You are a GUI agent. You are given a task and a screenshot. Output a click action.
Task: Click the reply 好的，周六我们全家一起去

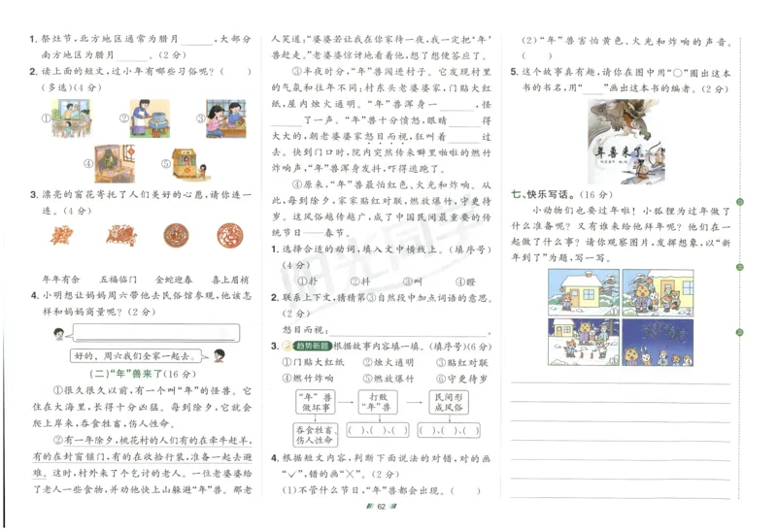pos(137,355)
